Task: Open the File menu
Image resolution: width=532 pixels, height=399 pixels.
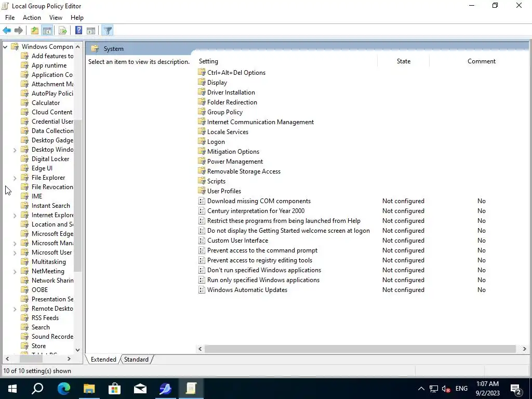Action: click(x=10, y=18)
